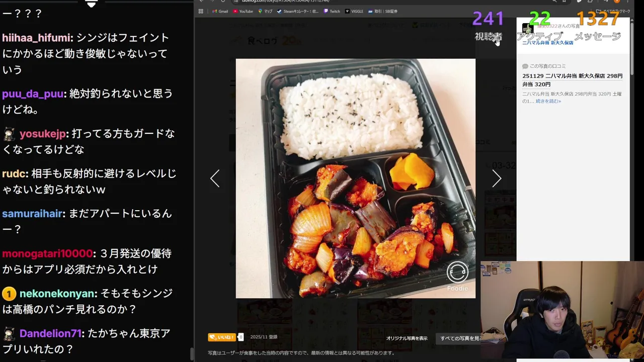Click the 2025/11 登録 date text
This screenshot has width=644, height=362.
click(264, 337)
